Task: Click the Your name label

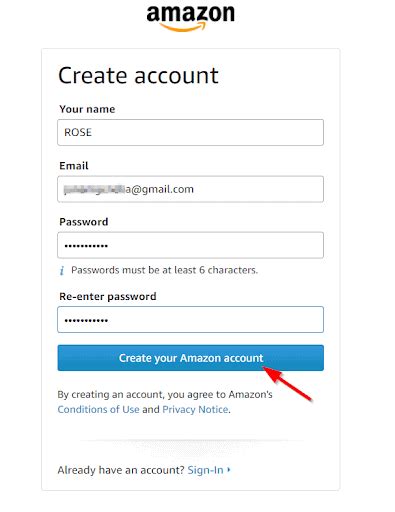Action: 87,109
